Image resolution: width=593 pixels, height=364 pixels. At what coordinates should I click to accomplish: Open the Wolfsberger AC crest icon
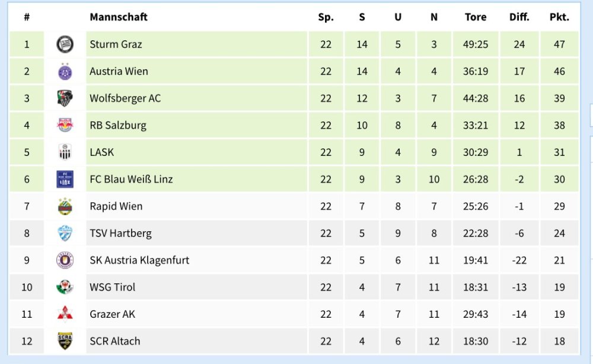point(65,98)
